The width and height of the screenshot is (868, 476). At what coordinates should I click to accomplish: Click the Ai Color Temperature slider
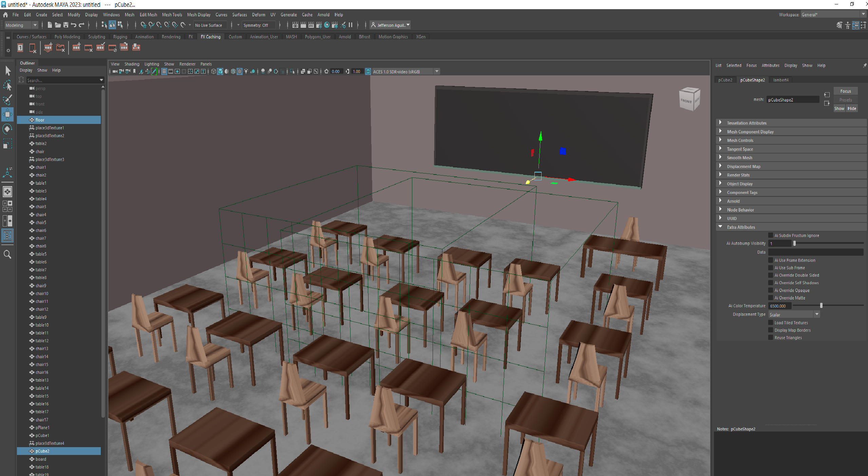pos(828,306)
